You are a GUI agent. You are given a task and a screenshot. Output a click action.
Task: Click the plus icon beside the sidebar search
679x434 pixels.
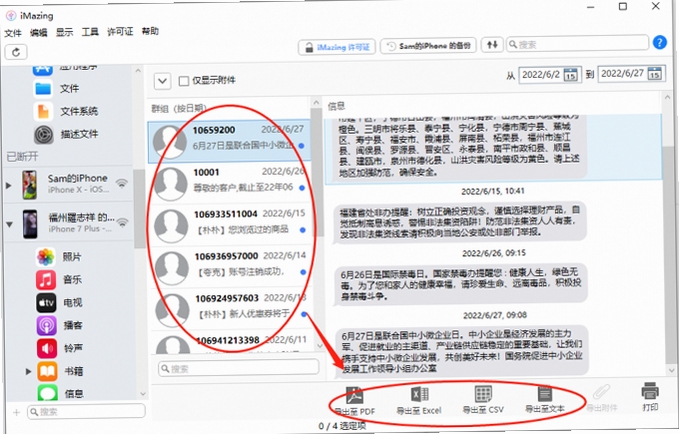pos(16,412)
